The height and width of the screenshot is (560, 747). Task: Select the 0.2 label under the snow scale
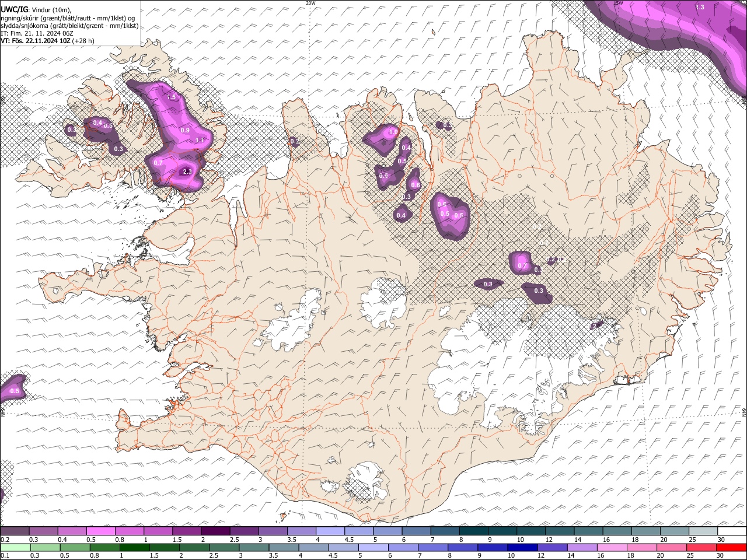[x=5, y=540]
